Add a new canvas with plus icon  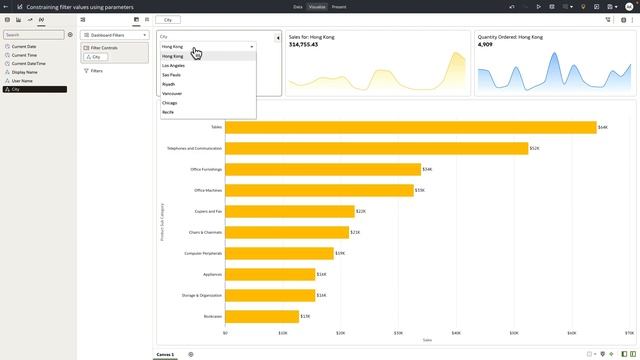point(191,354)
